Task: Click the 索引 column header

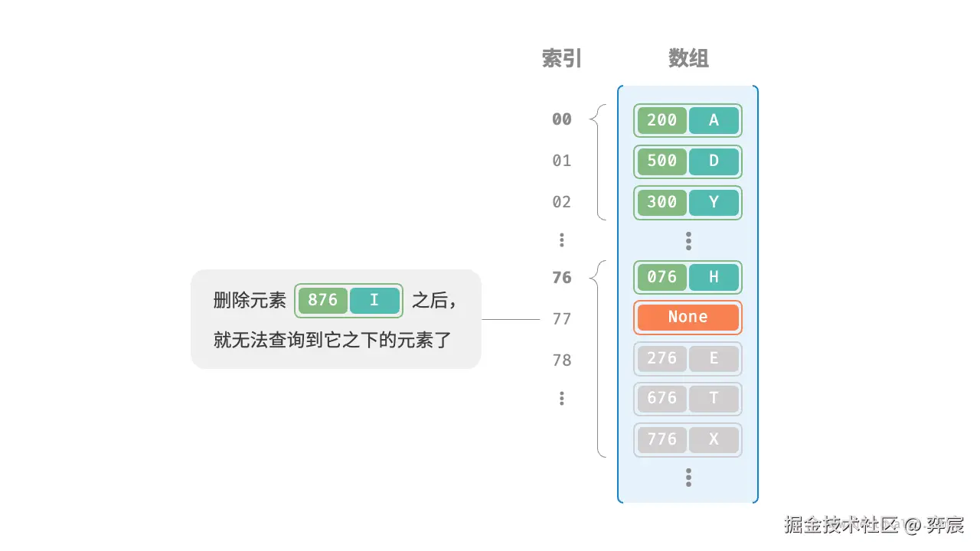Action: 562,59
